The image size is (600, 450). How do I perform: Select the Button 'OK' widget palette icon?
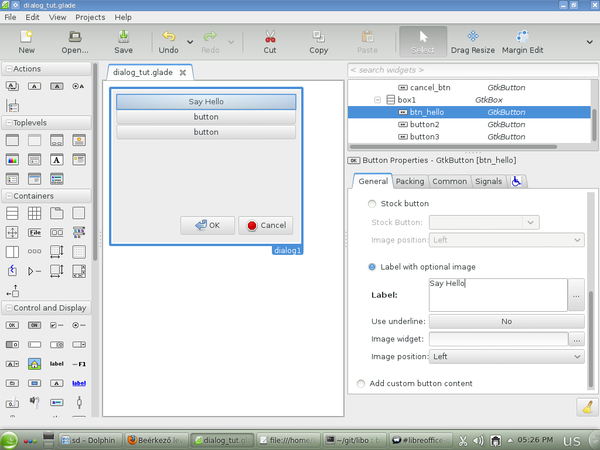[x=12, y=325]
